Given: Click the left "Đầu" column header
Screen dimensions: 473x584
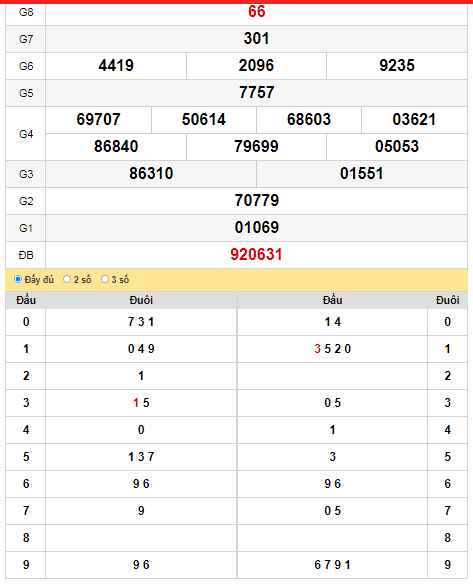Looking at the screenshot, I should pyautogui.click(x=26, y=300).
